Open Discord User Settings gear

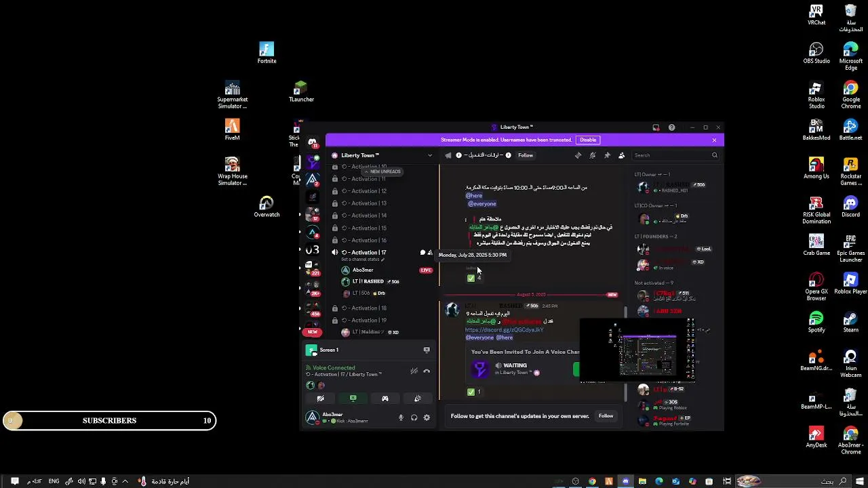427,418
